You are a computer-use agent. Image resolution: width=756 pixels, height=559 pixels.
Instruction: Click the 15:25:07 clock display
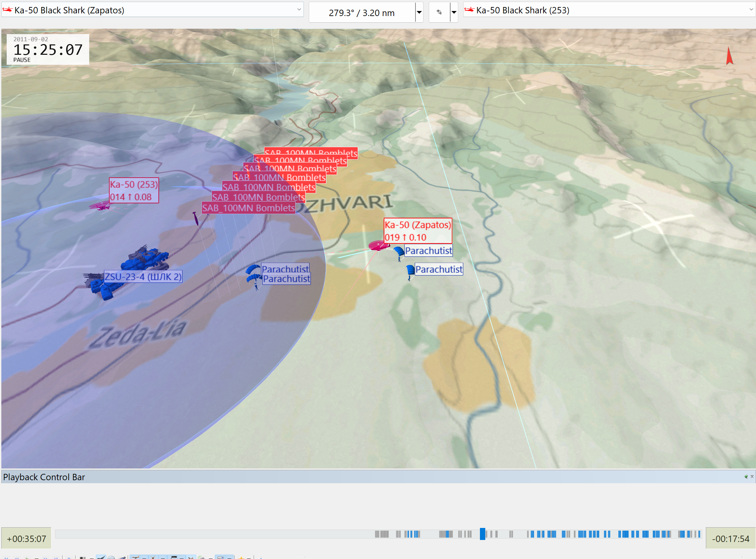48,50
